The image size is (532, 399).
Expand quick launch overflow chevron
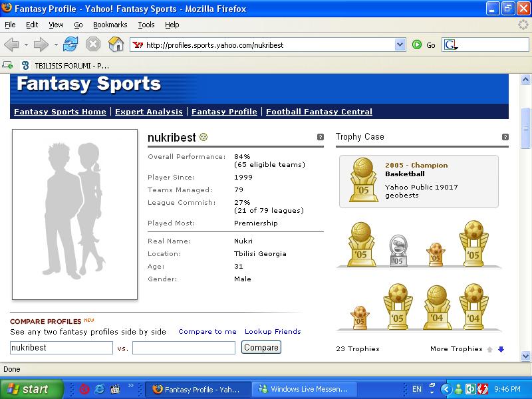130,386
